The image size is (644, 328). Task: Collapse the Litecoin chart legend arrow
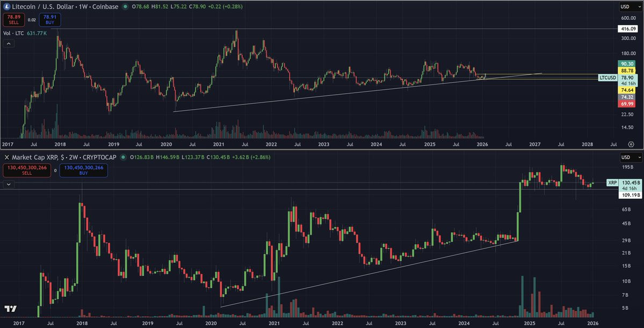[x=8, y=44]
